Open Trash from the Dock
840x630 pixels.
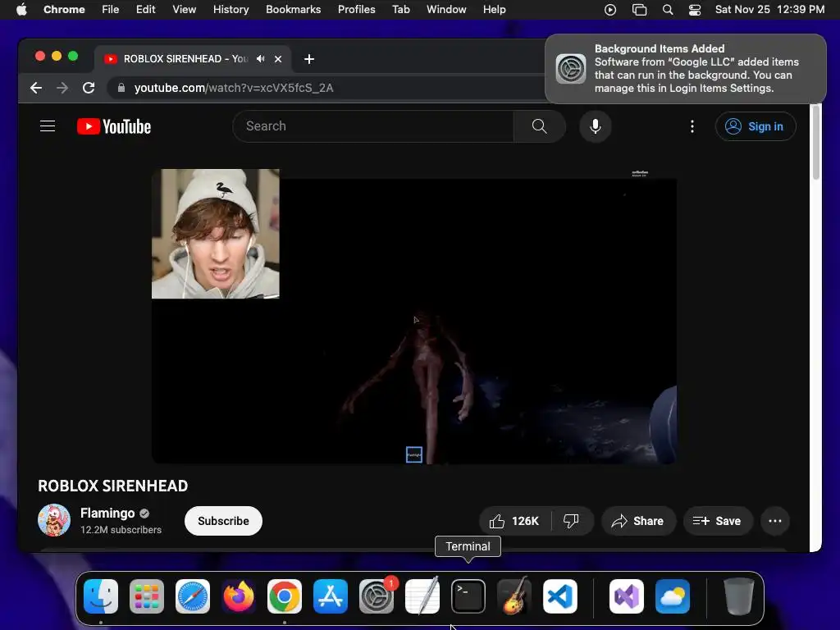pos(739,596)
